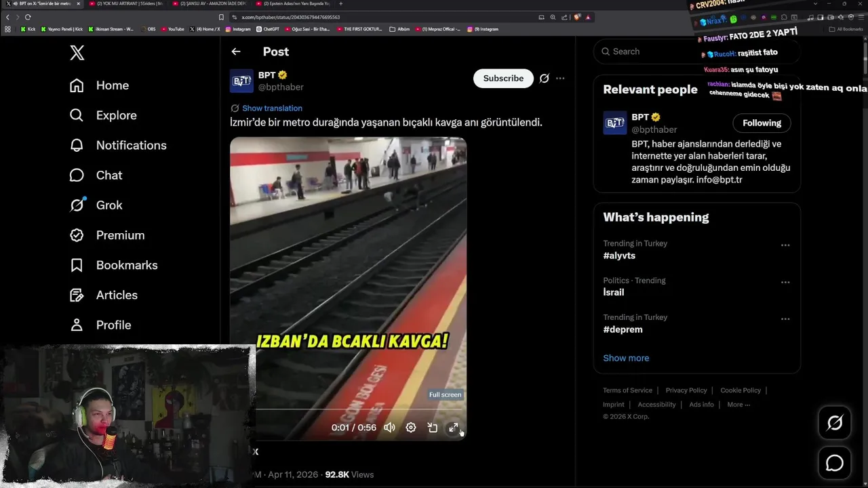Click Show translation
The image size is (868, 488).
(272, 108)
